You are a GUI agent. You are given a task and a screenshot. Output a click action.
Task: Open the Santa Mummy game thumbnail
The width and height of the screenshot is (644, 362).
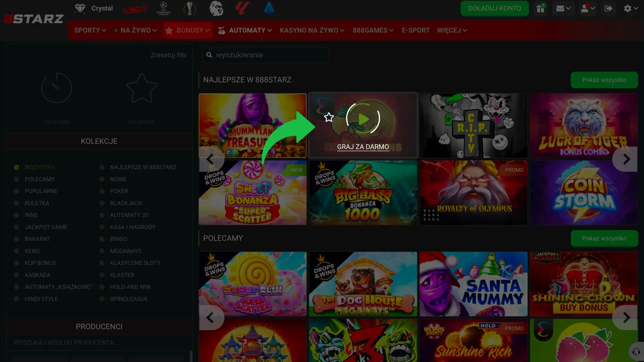[473, 284]
